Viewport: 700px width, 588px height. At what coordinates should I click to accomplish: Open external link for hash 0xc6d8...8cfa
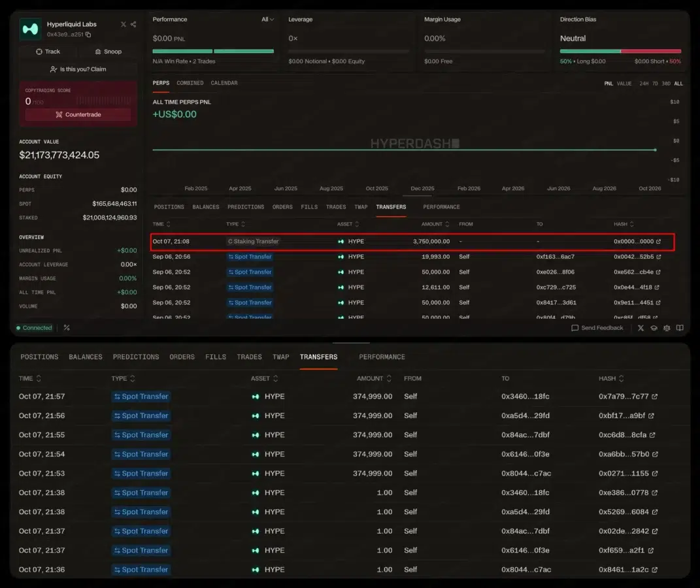click(x=652, y=434)
